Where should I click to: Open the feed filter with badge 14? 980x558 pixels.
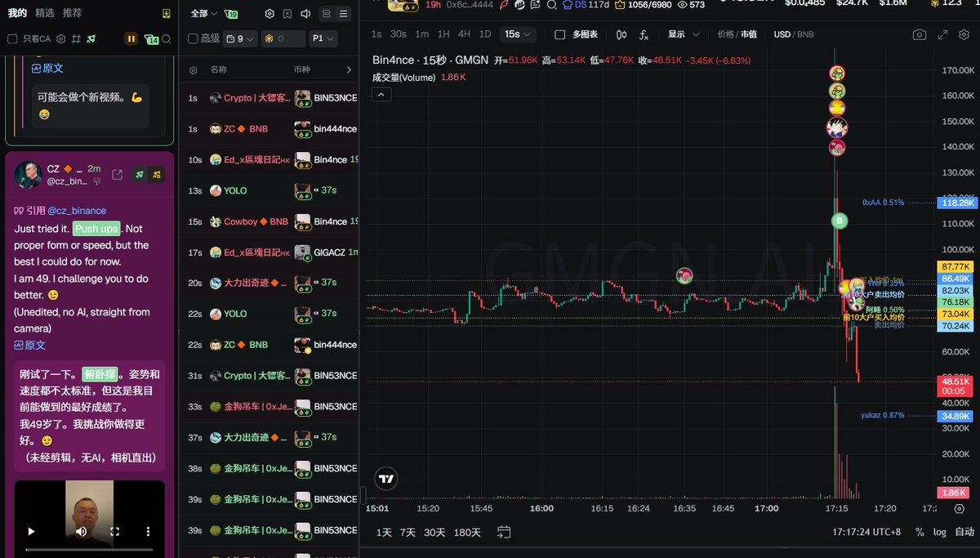(151, 39)
